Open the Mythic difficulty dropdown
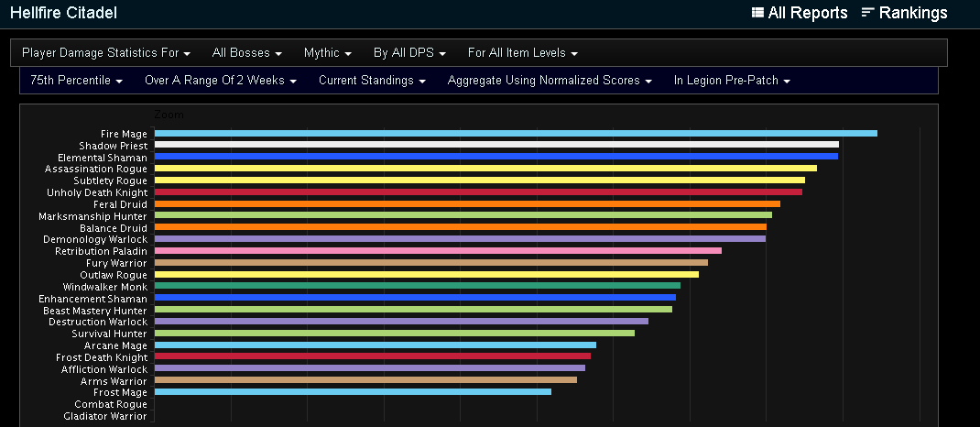Image resolution: width=980 pixels, height=427 pixels. 328,53
